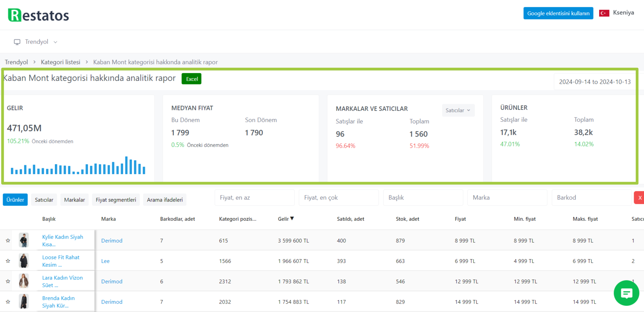
Task: Open Loose Fit Rahat Kesim product link
Action: 61,261
